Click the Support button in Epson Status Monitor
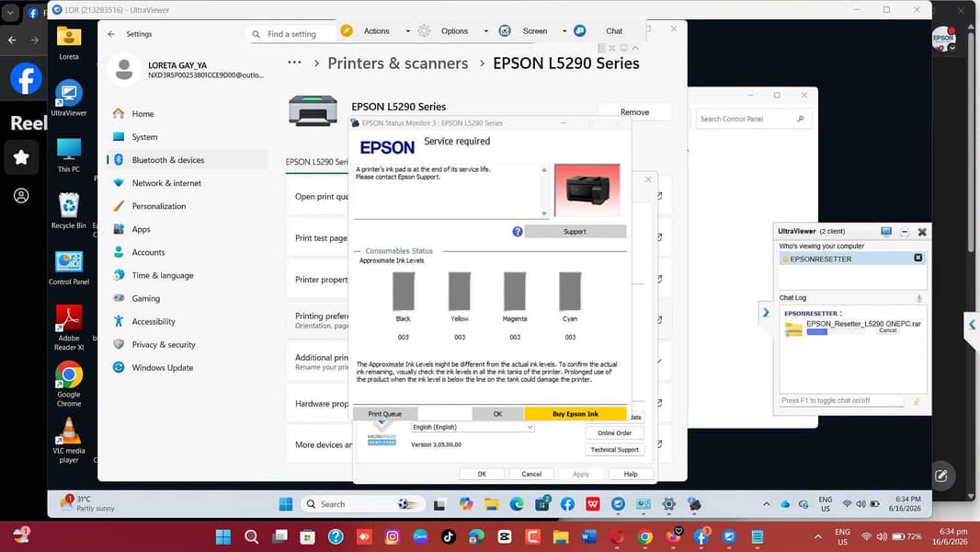Image resolution: width=980 pixels, height=552 pixels. click(575, 231)
